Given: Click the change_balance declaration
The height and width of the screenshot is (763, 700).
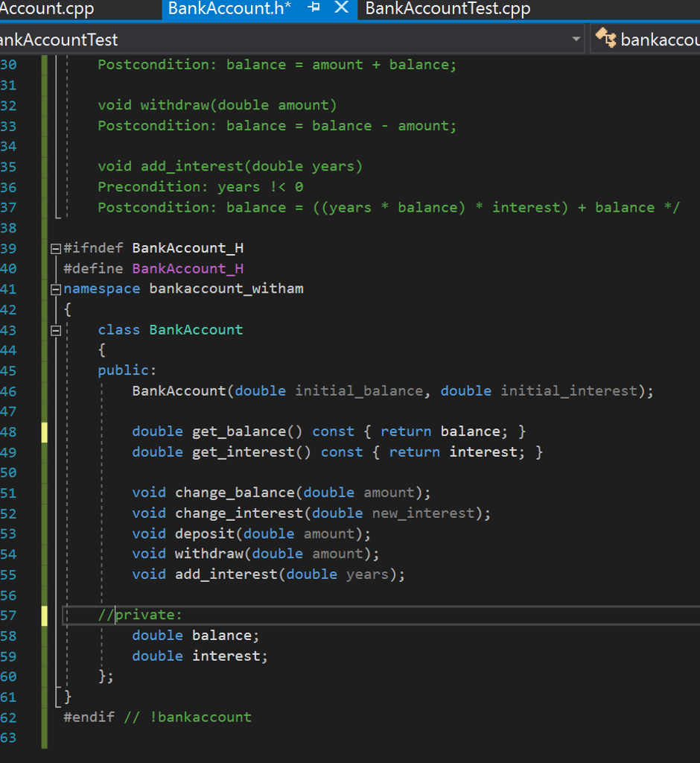Looking at the screenshot, I should [x=281, y=493].
